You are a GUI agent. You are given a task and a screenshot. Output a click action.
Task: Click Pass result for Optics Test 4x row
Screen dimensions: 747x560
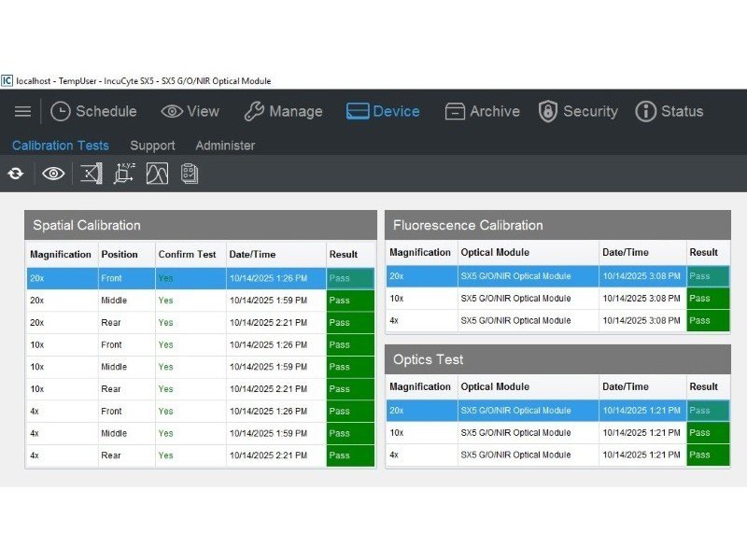(708, 455)
